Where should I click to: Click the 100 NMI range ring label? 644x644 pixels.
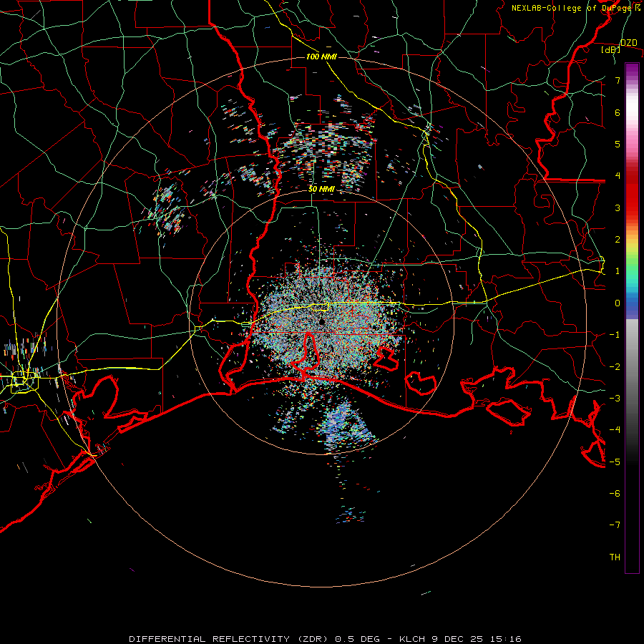321,57
